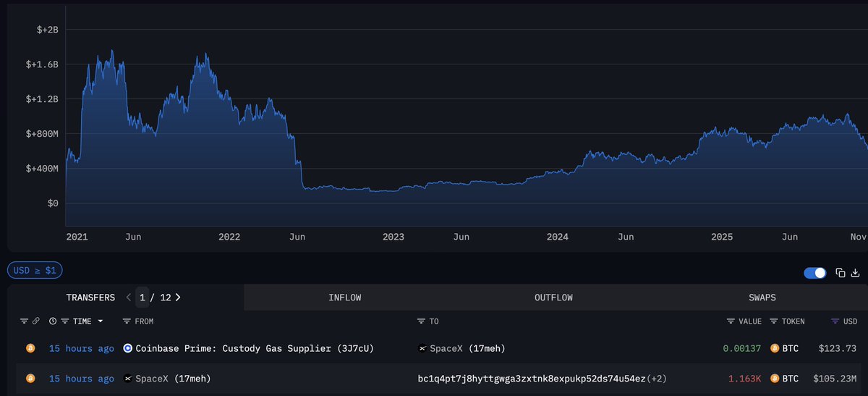Click the 2022 marker on chart timeline

pos(229,237)
